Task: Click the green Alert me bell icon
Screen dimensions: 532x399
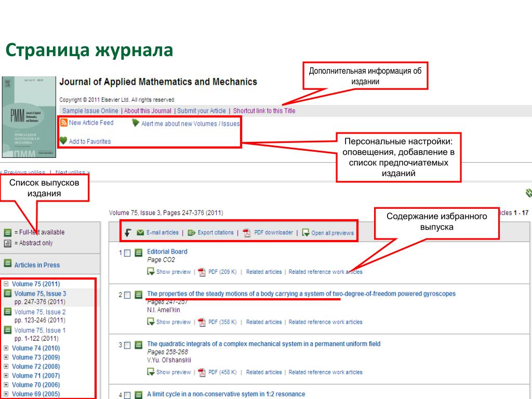Action: click(x=136, y=123)
